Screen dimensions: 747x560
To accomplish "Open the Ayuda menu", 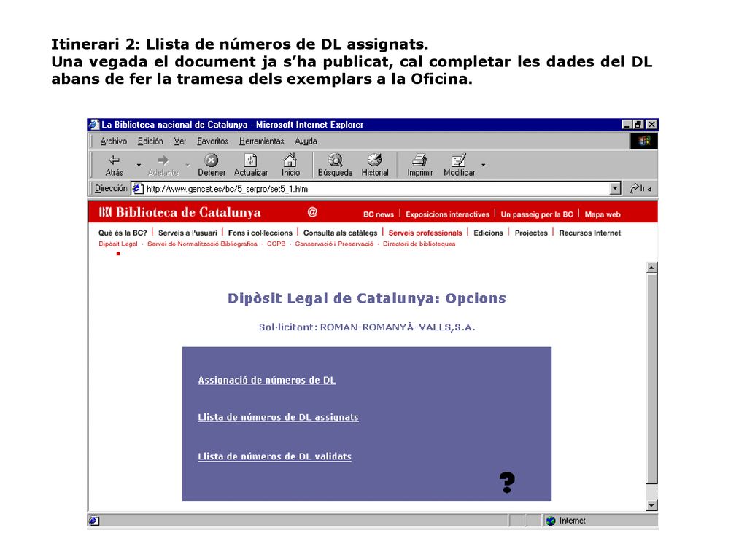I will [306, 141].
